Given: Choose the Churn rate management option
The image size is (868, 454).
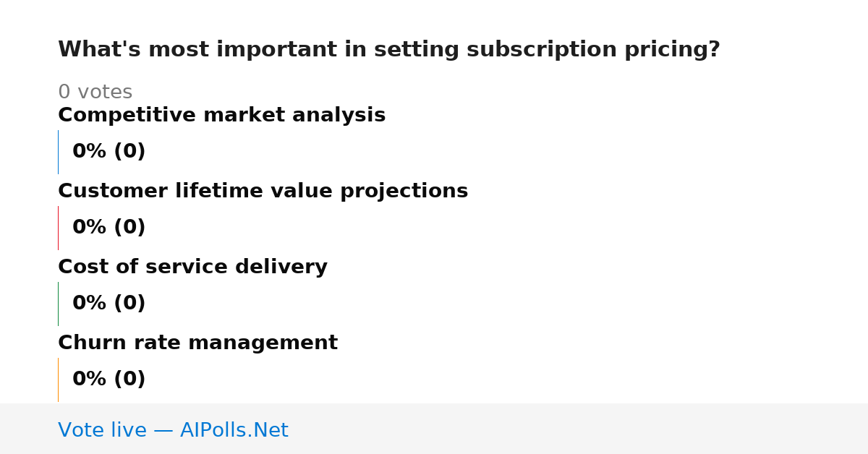Looking at the screenshot, I should click(197, 343).
